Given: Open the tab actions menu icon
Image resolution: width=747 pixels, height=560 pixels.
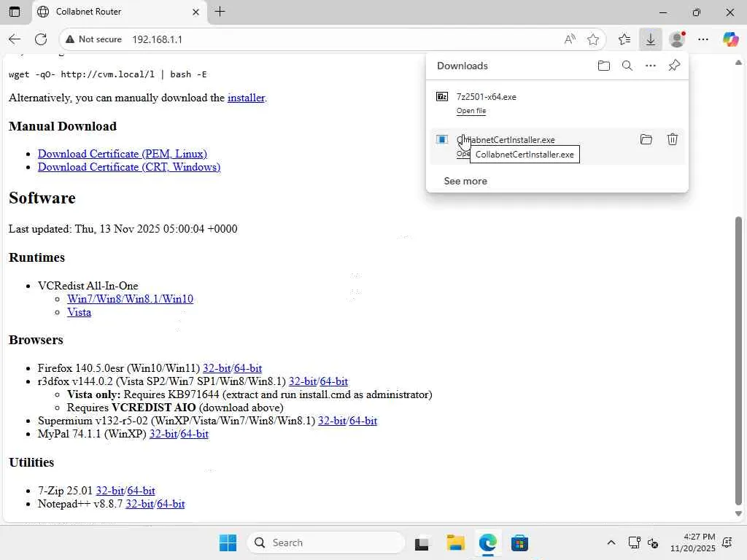Looking at the screenshot, I should 15,12.
